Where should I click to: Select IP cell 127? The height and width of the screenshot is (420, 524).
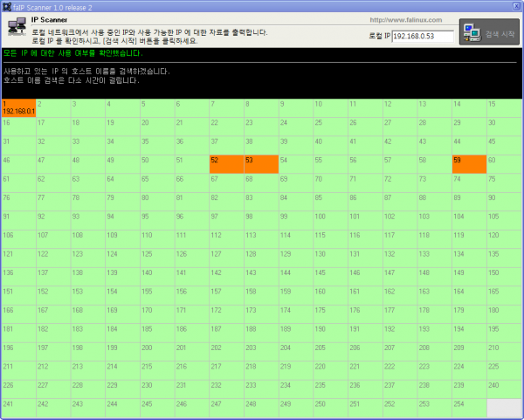tap(226, 258)
